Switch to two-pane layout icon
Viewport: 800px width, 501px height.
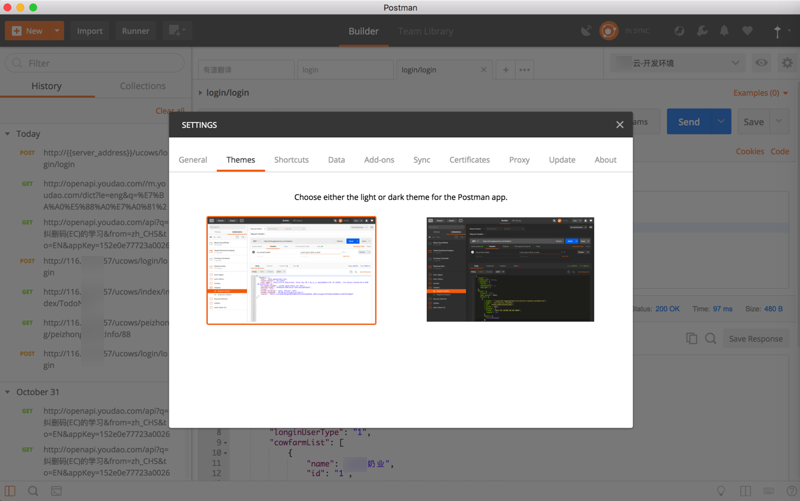coord(745,491)
